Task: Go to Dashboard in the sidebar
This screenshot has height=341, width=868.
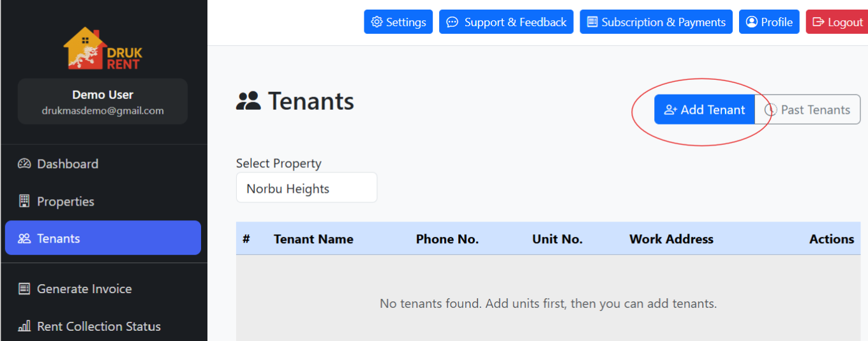Action: pyautogui.click(x=68, y=163)
